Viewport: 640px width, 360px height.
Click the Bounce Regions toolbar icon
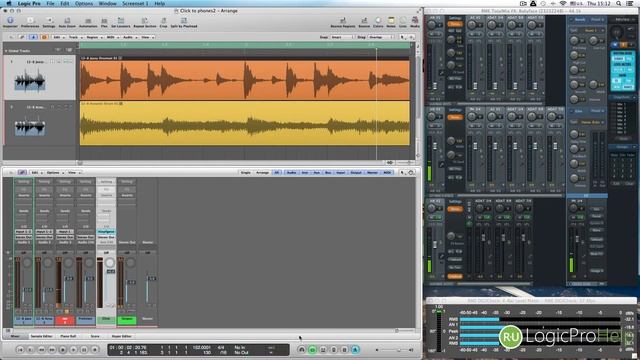coord(343,21)
